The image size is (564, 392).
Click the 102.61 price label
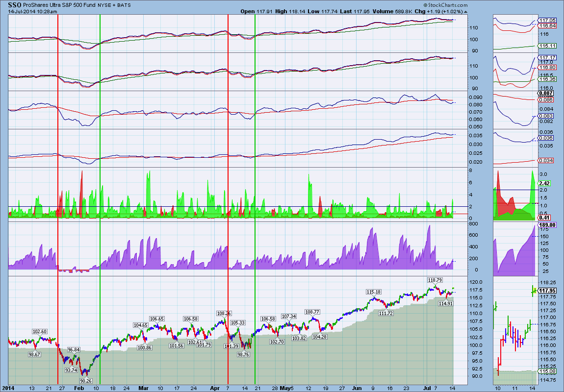(195, 342)
